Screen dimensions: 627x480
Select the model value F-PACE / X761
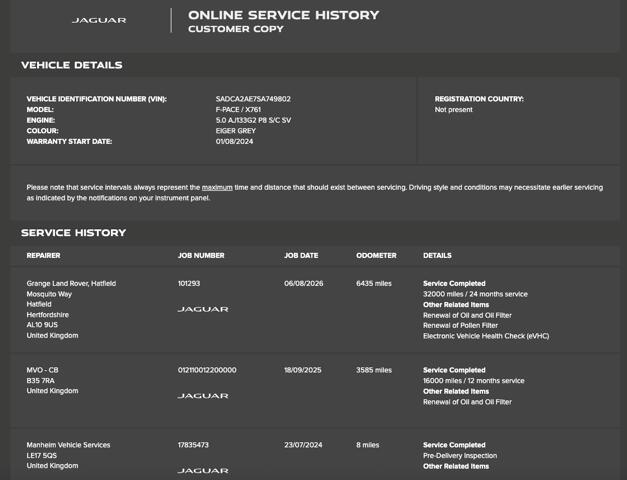pyautogui.click(x=238, y=109)
